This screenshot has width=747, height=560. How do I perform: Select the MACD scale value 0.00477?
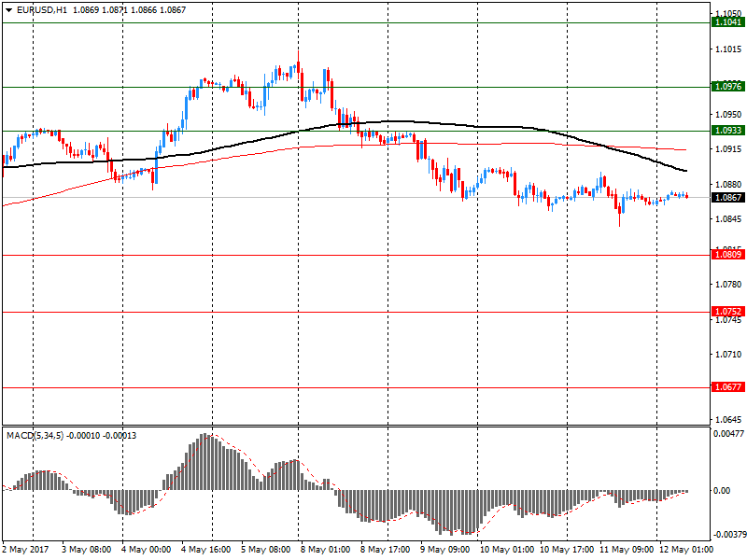pyautogui.click(x=728, y=434)
